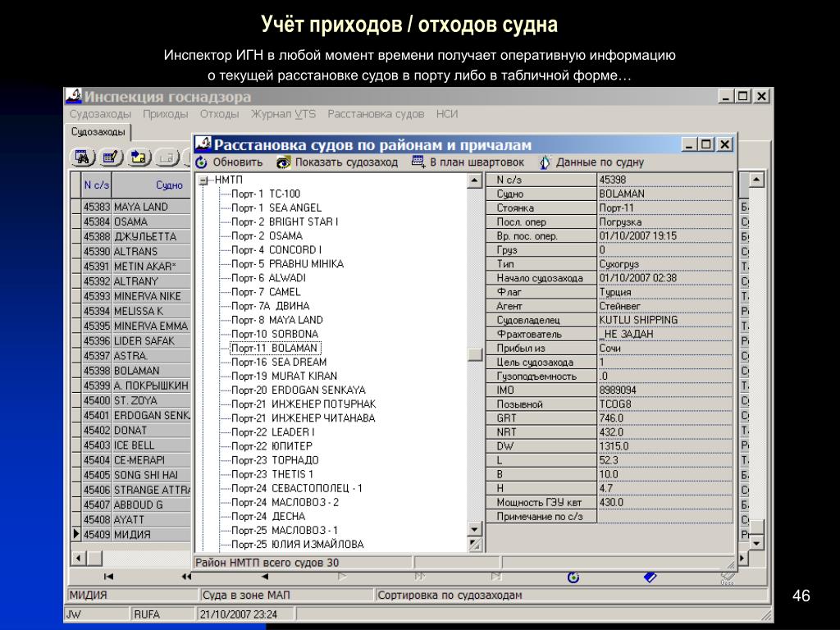The image size is (840, 630).
Task: Select tree item Порт-5 PRABHU MIHIKA
Action: click(287, 264)
